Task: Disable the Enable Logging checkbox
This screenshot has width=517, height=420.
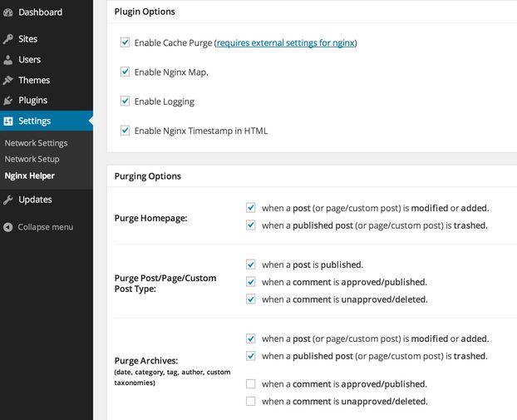Action: [125, 101]
